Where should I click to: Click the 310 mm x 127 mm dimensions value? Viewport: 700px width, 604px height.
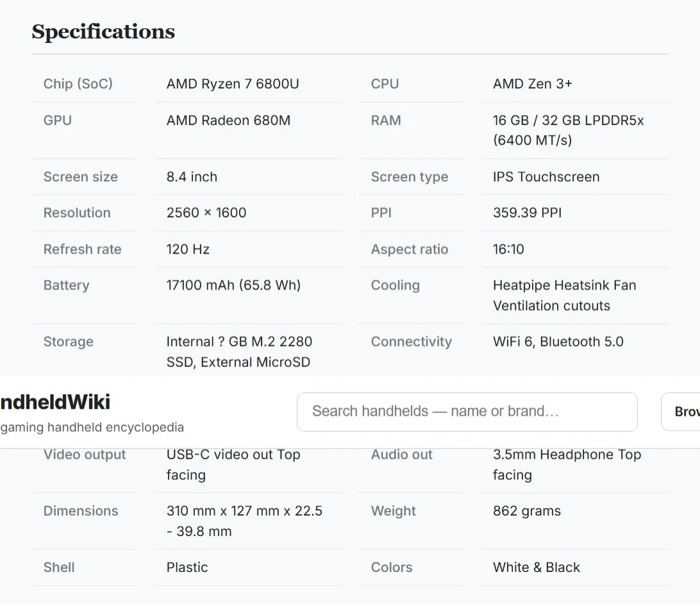click(244, 521)
